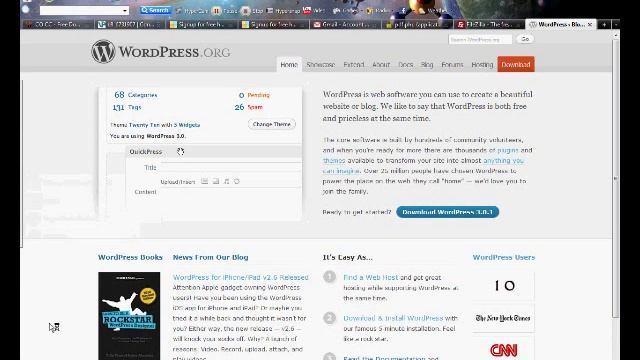640x360 pixels.
Task: Click the Stop icon in the toolbar
Action: point(245,11)
